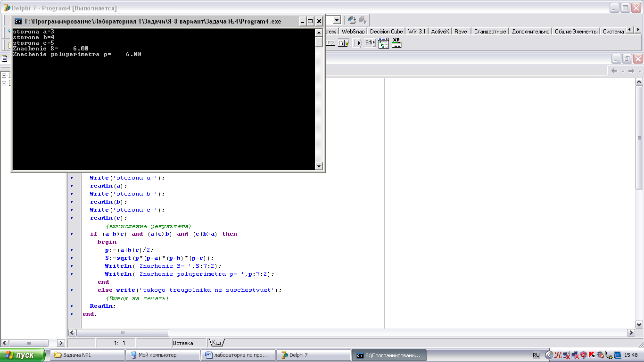Toggle breakpoint on the S:=sqrt line
The height and width of the screenshot is (362, 644).
click(72, 258)
